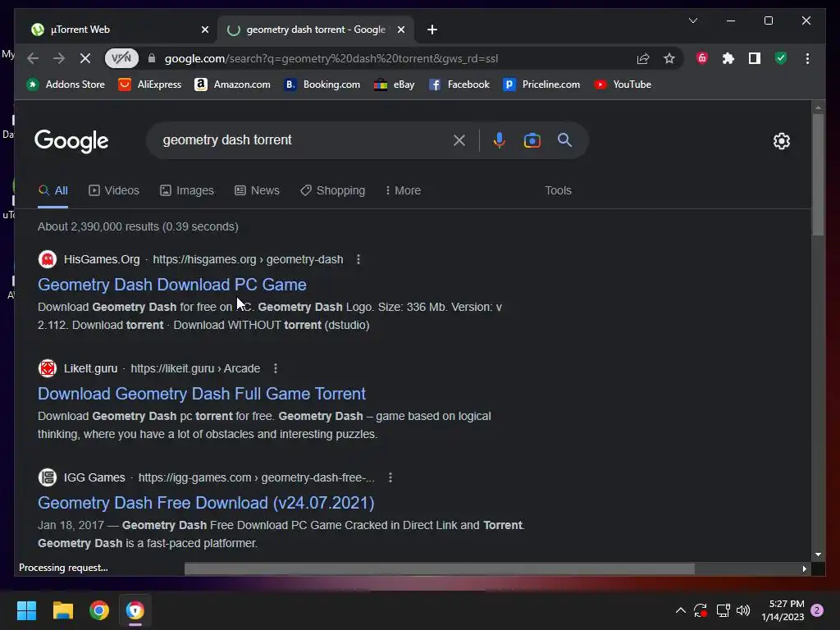The width and height of the screenshot is (840, 630).
Task: Click the LikeIt.guru site favicon
Action: 47,368
